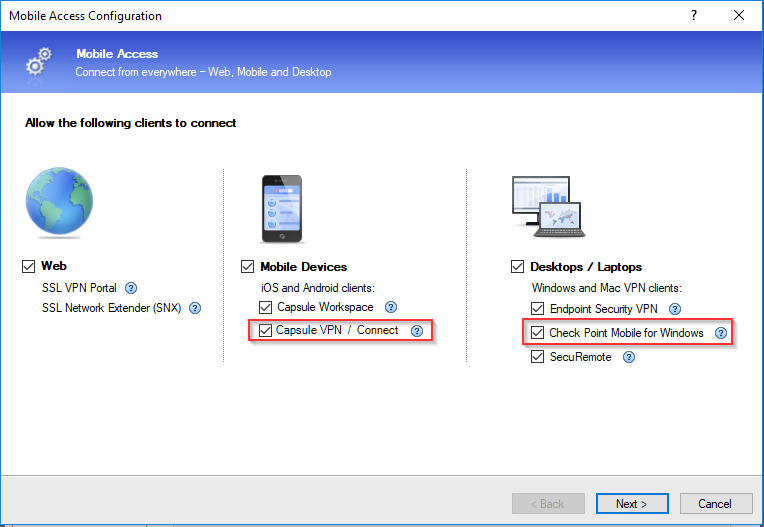This screenshot has width=764, height=527.
Task: Click 'Windows and Mac VPN clients:' text
Action: (607, 288)
